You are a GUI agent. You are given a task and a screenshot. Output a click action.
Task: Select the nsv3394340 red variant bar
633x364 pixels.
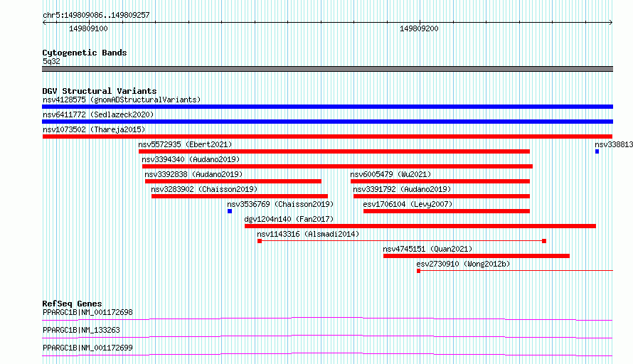pyautogui.click(x=338, y=166)
